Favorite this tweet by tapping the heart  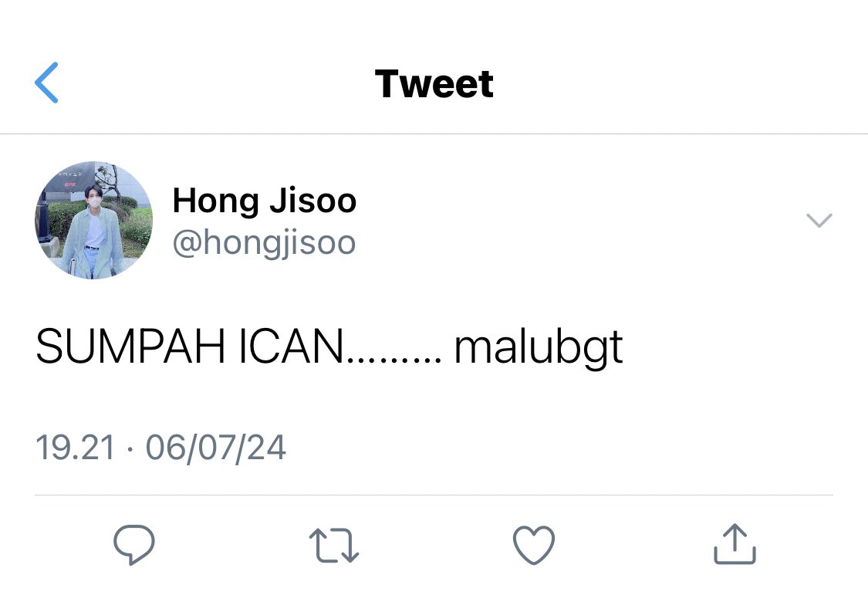[x=534, y=545]
